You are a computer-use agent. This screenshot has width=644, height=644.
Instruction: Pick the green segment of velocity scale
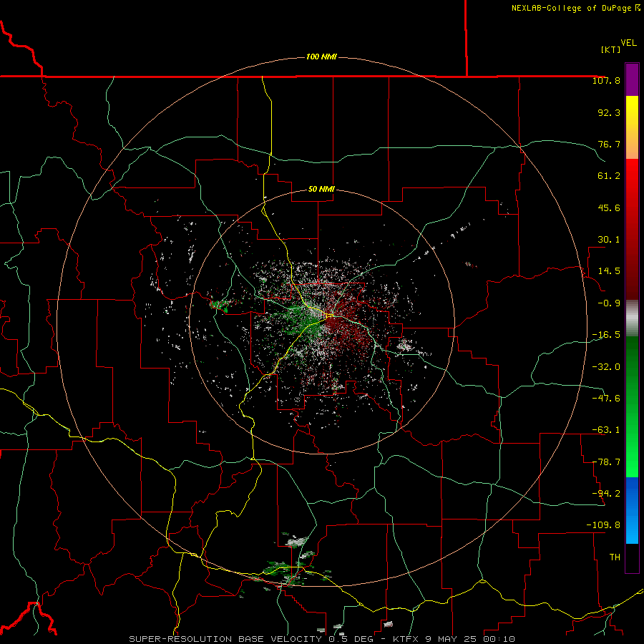[x=632, y=406]
